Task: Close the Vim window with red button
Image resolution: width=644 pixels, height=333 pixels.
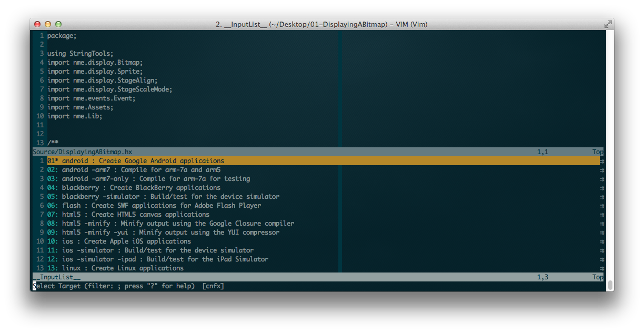Action: click(37, 24)
